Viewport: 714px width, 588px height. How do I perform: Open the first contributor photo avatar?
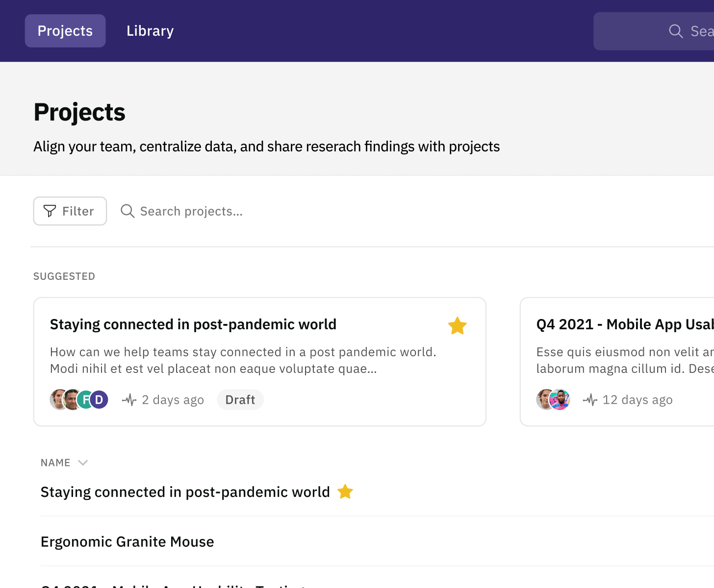click(56, 399)
